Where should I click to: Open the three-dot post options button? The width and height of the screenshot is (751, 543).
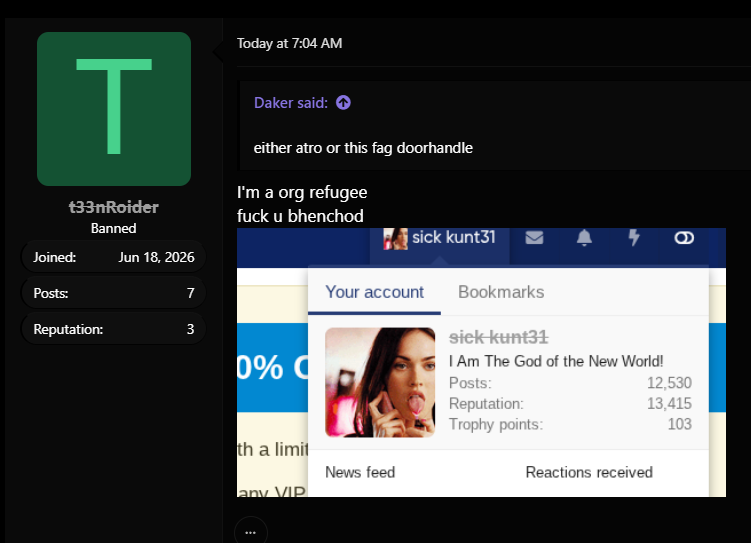250,532
